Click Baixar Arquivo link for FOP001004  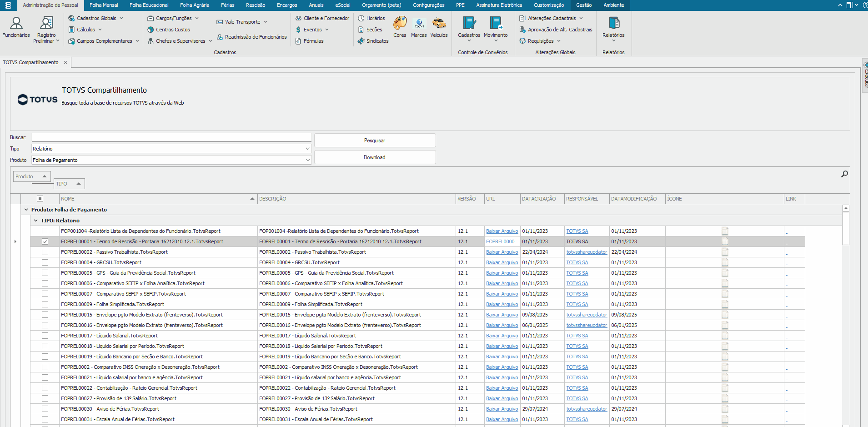[x=502, y=231]
